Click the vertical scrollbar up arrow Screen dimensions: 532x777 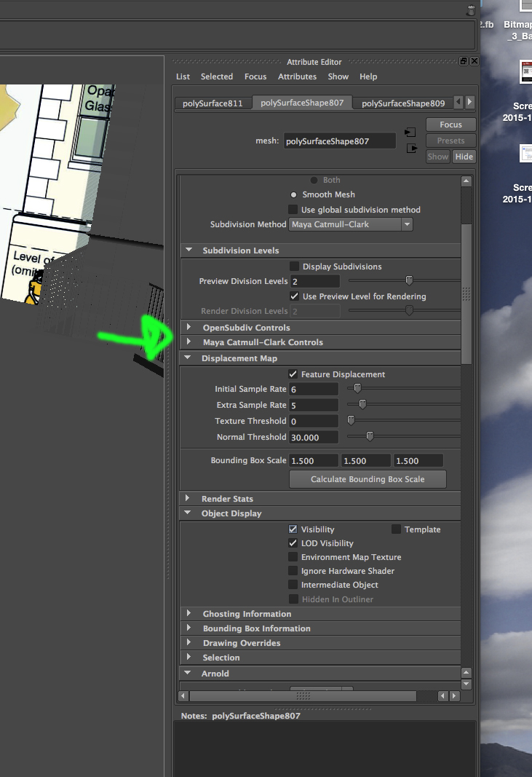466,181
